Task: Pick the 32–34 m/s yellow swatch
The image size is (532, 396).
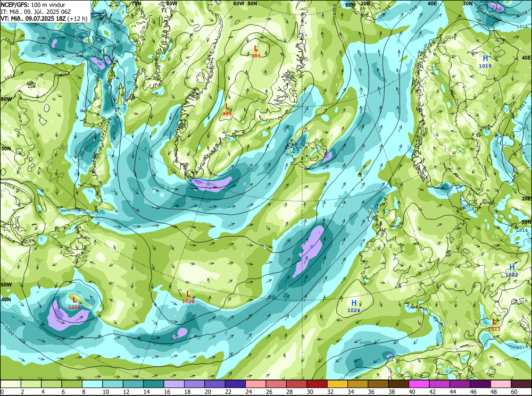Action: (337, 384)
